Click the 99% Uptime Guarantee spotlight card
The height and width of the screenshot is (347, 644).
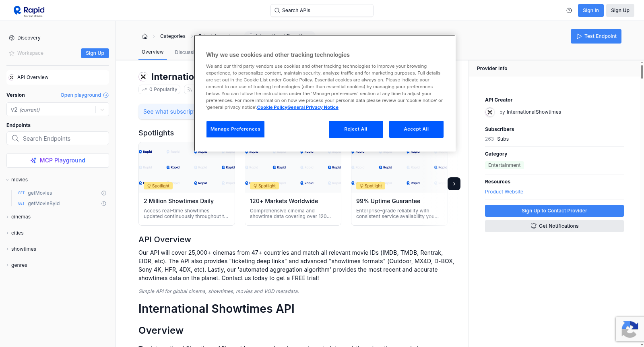[x=399, y=184]
